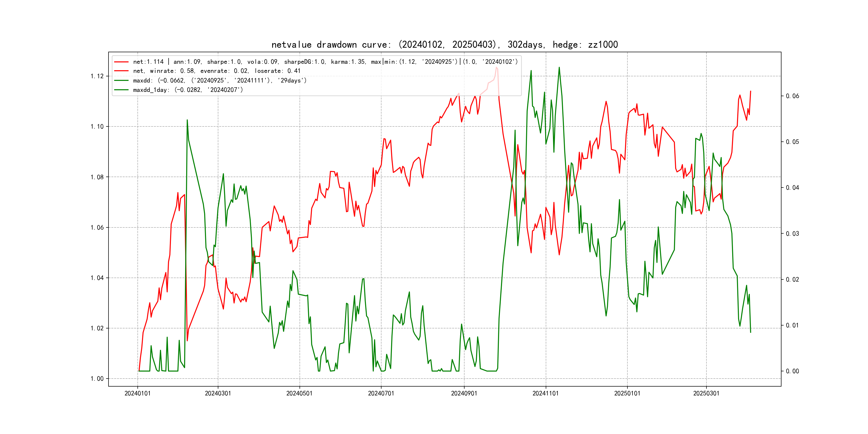Screen dimensions: 868x434
Task: Select the maxdd_1day -0.0282 legend text
Action: click(188, 90)
